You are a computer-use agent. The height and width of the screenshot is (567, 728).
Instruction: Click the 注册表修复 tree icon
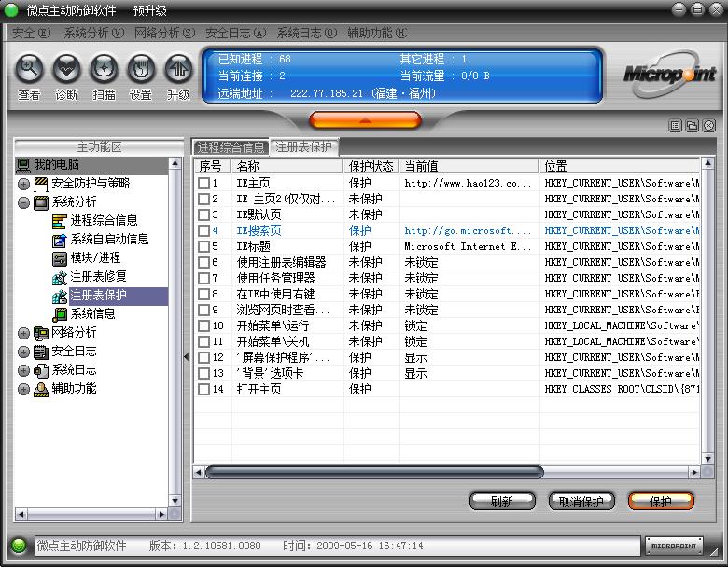(x=59, y=277)
